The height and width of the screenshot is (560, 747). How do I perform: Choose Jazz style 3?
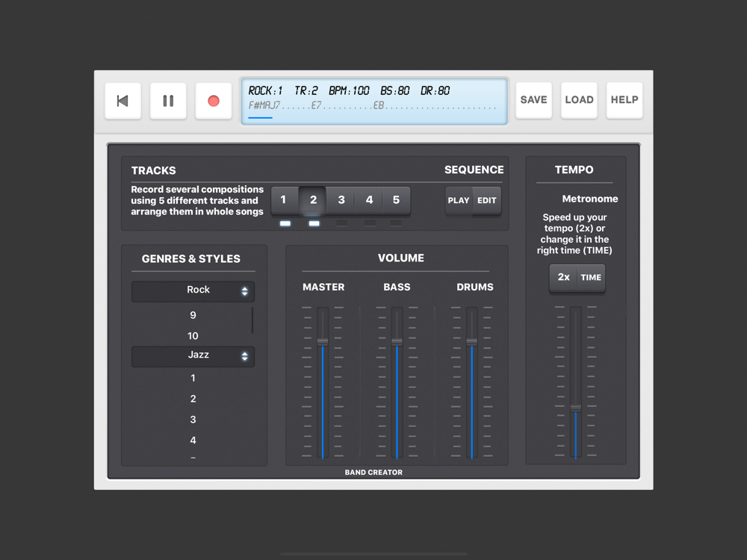coord(193,420)
